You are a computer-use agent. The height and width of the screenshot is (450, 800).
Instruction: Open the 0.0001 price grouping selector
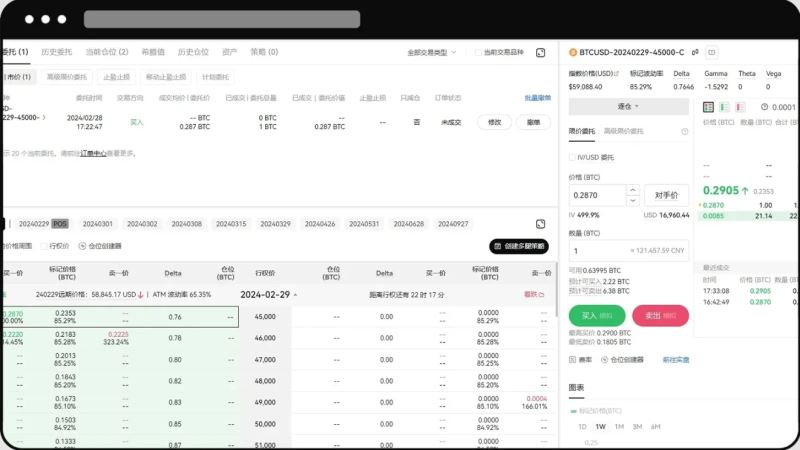pyautogui.click(x=783, y=107)
